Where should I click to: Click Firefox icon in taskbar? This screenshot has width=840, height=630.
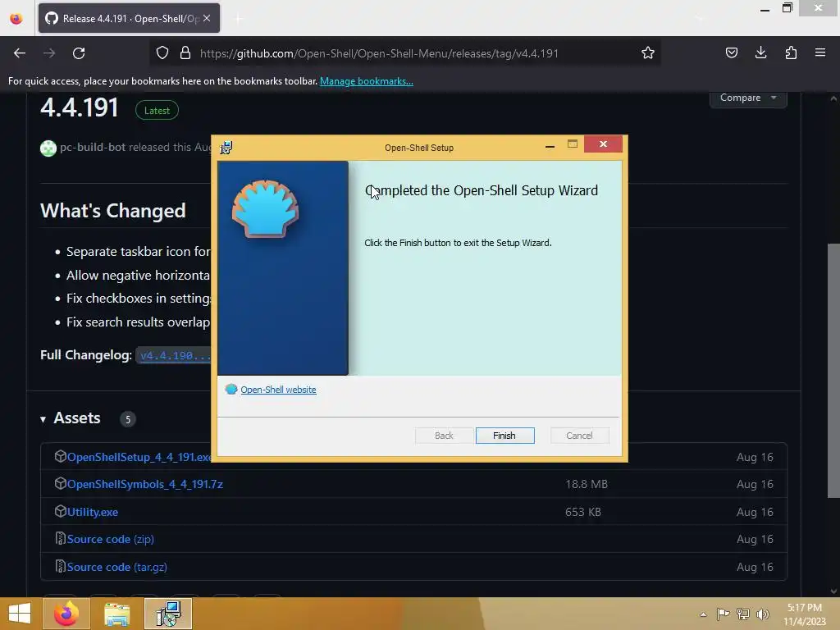click(66, 614)
